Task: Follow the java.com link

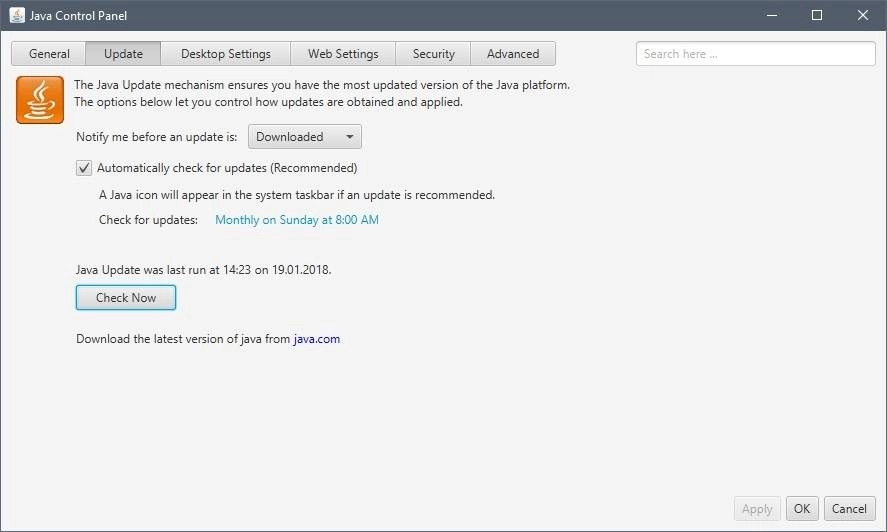Action: [x=317, y=339]
